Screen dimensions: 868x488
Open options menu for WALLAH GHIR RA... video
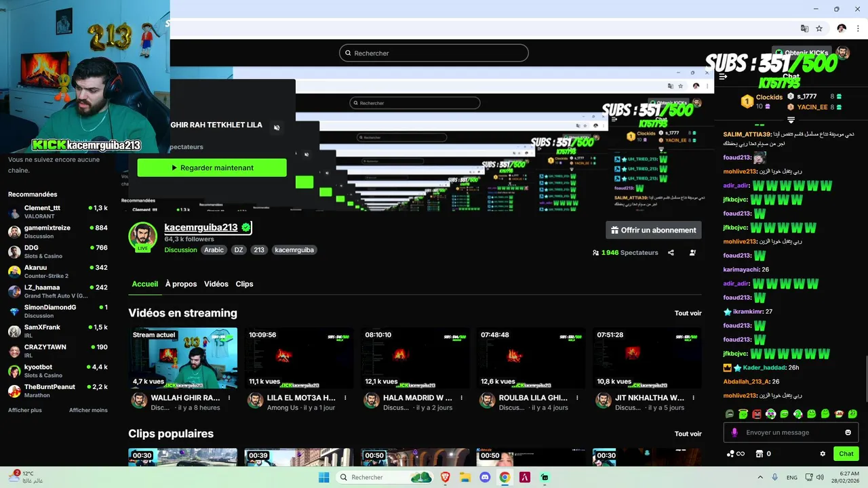pos(229,398)
